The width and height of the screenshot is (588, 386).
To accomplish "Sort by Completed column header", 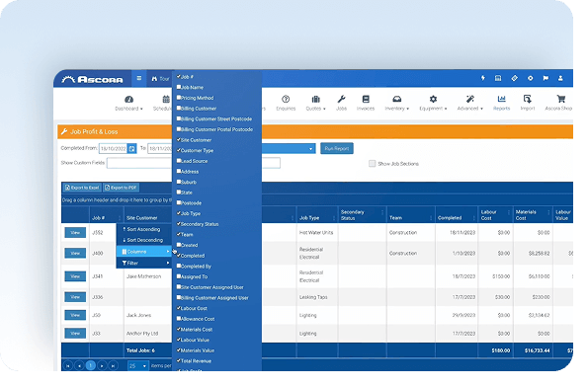I will [450, 218].
